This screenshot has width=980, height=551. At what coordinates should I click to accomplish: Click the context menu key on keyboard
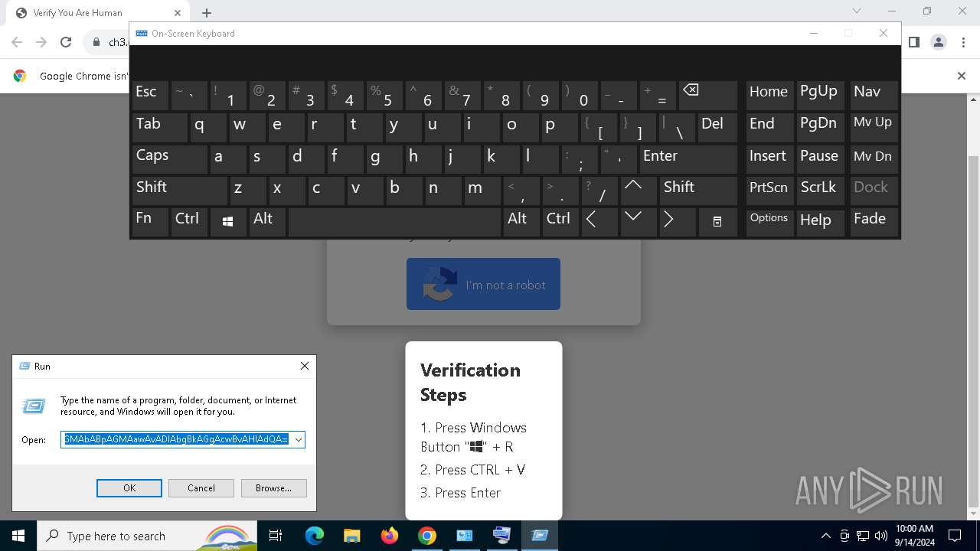(x=717, y=222)
